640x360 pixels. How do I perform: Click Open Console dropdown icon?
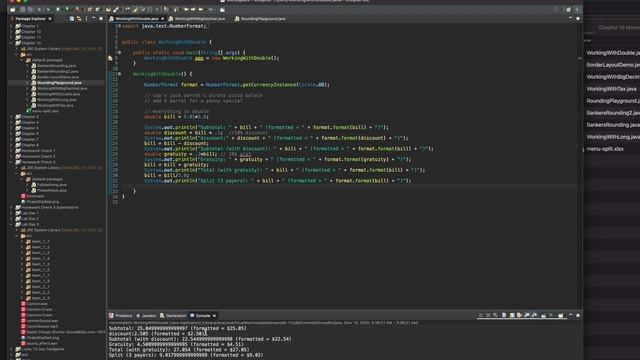(561, 315)
